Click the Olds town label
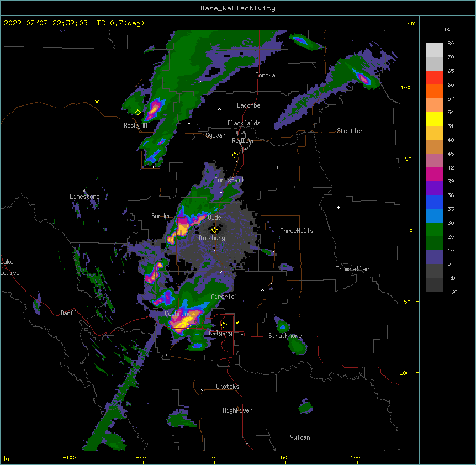The height and width of the screenshot is (465, 476). tap(214, 218)
